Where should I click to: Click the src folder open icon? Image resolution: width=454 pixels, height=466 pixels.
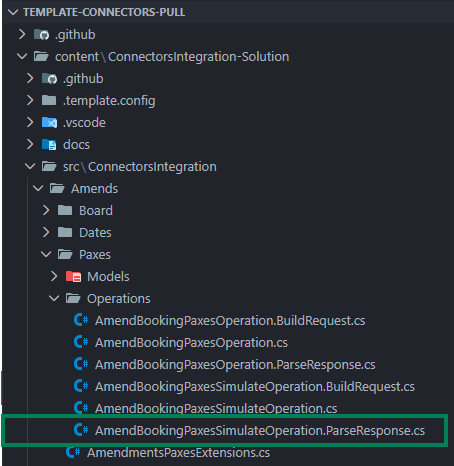coord(49,166)
